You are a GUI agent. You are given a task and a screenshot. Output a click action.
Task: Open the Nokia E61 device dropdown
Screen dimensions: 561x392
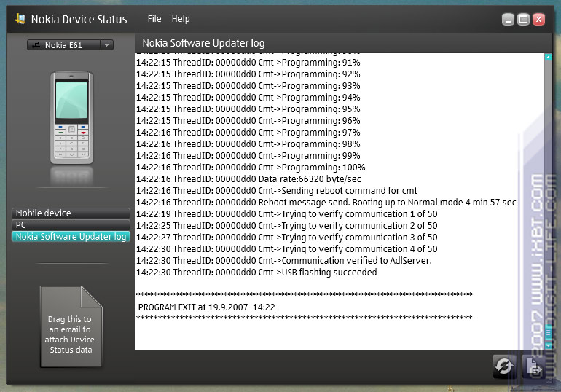(70, 45)
